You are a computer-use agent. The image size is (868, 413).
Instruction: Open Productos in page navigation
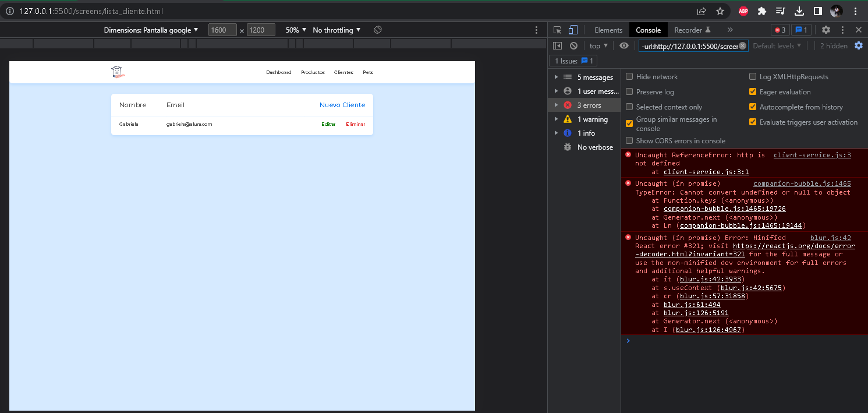point(313,72)
